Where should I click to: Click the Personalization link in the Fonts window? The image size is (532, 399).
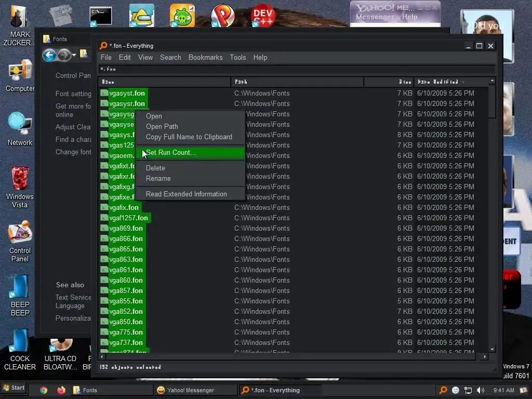(x=73, y=318)
